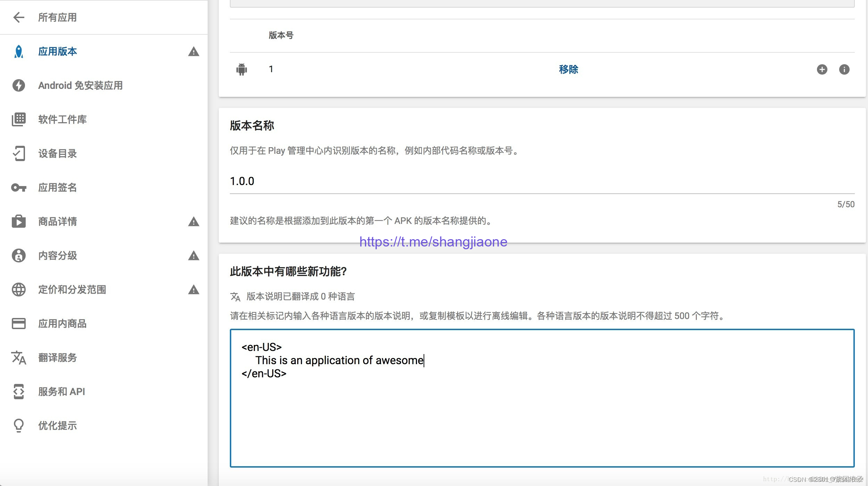Click the lightbulb 优化提示 icon

tap(19, 425)
